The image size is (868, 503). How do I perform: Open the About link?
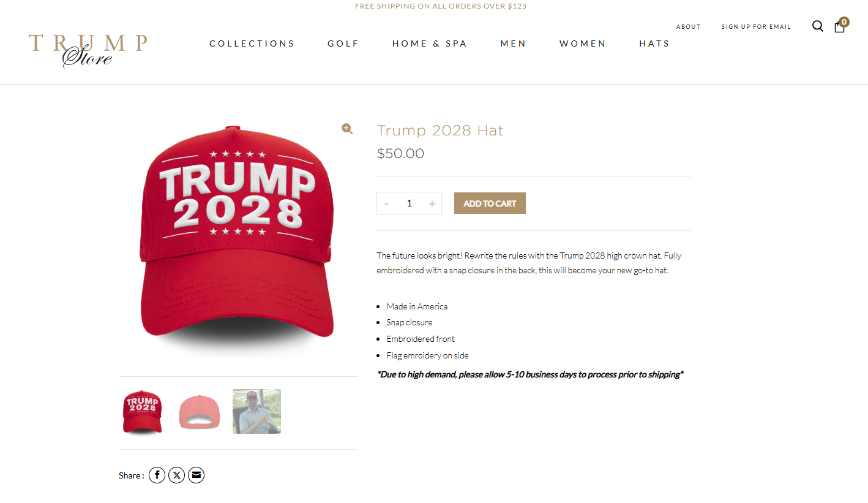pos(688,27)
